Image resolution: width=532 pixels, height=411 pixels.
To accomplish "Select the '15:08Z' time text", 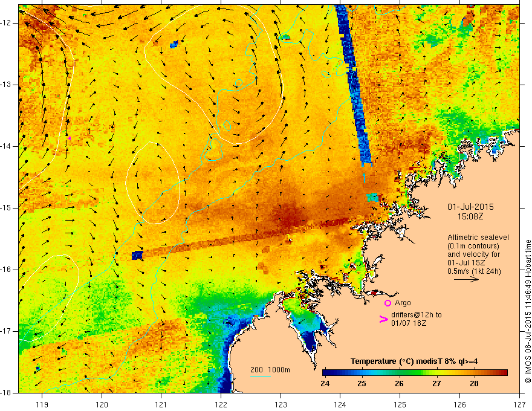I will click(x=470, y=216).
